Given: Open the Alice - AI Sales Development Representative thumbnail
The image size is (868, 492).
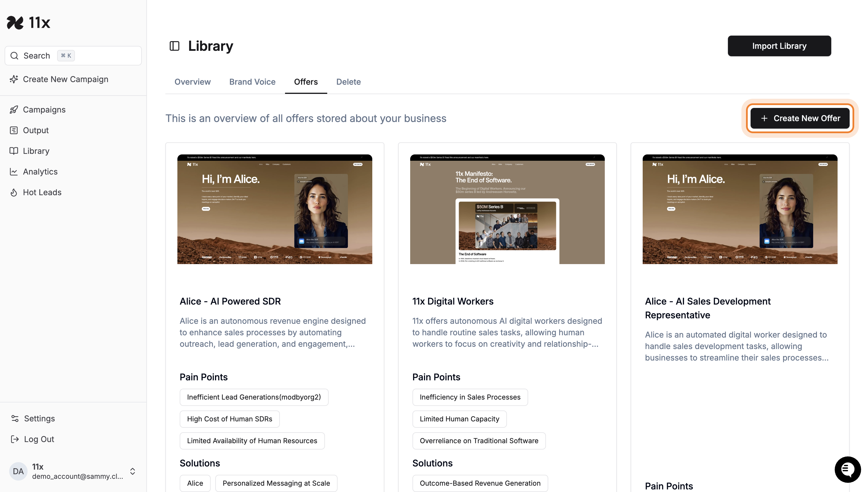Looking at the screenshot, I should point(740,209).
